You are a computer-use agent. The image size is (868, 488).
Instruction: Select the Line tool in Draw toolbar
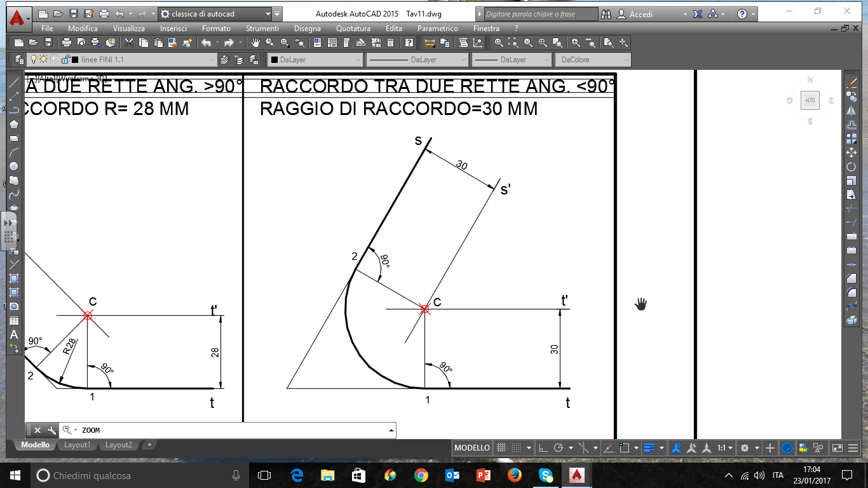(x=13, y=82)
